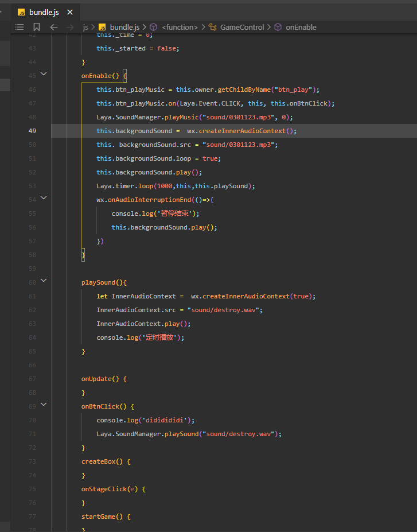Viewport: 417px width, 532px height.
Task: Click the onEnable method cube icon
Action: [x=278, y=27]
